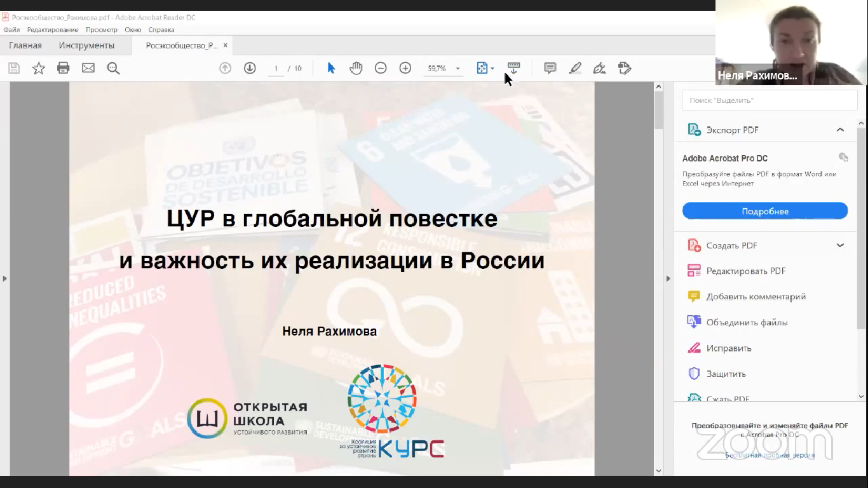Go to previous page arrow

[225, 68]
